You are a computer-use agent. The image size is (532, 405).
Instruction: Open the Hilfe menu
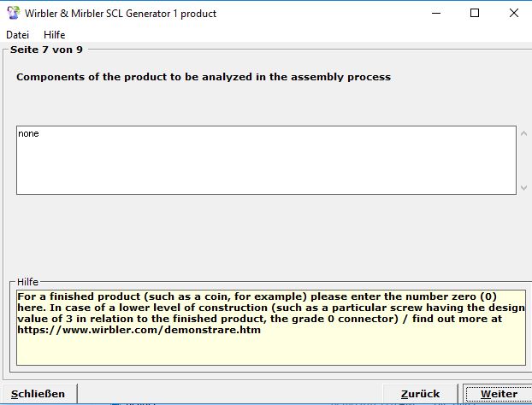pyautogui.click(x=54, y=35)
